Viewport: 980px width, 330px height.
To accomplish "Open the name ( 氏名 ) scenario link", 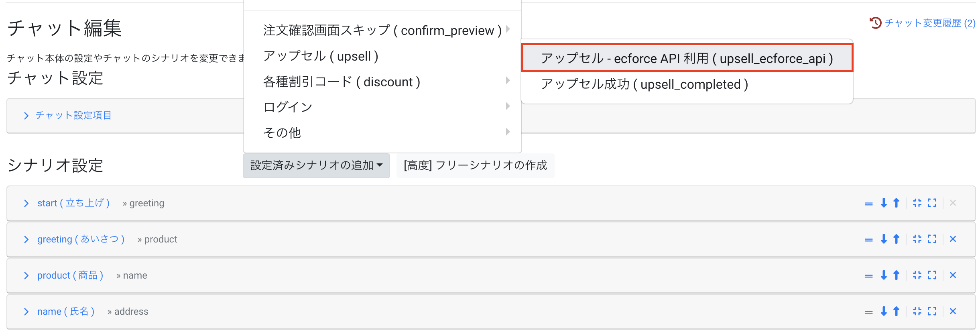I will [66, 312].
